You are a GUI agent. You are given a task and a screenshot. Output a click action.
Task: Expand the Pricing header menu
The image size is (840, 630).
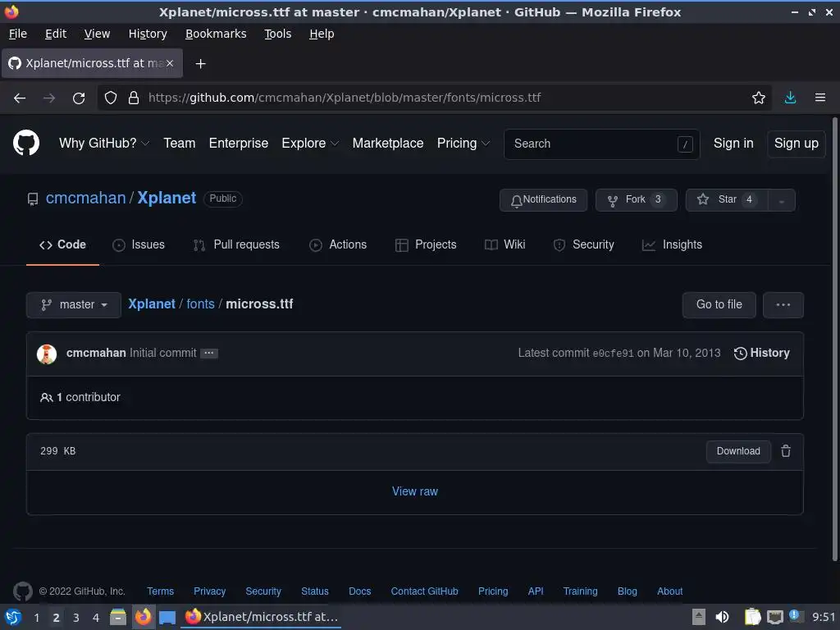(463, 143)
